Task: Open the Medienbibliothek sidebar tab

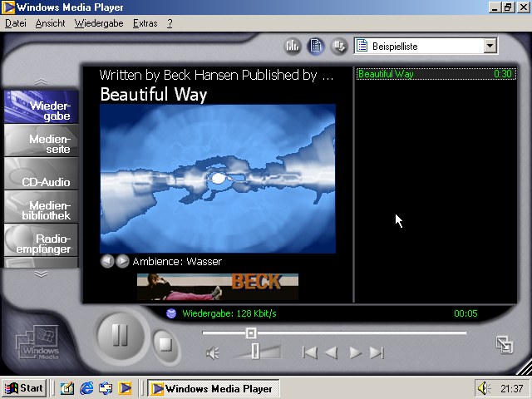Action: click(x=41, y=207)
